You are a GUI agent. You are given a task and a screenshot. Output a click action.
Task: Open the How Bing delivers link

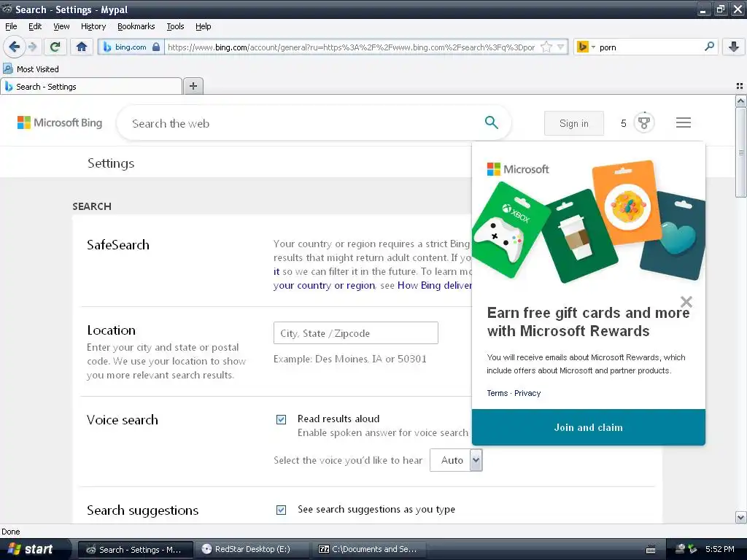pos(435,285)
